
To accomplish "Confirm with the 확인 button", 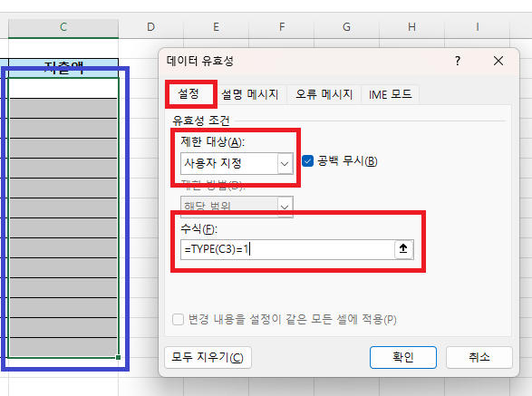I will (403, 357).
